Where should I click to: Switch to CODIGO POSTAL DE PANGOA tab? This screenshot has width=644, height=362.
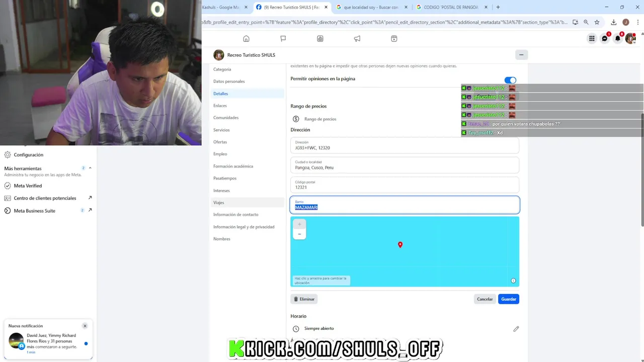click(x=451, y=7)
